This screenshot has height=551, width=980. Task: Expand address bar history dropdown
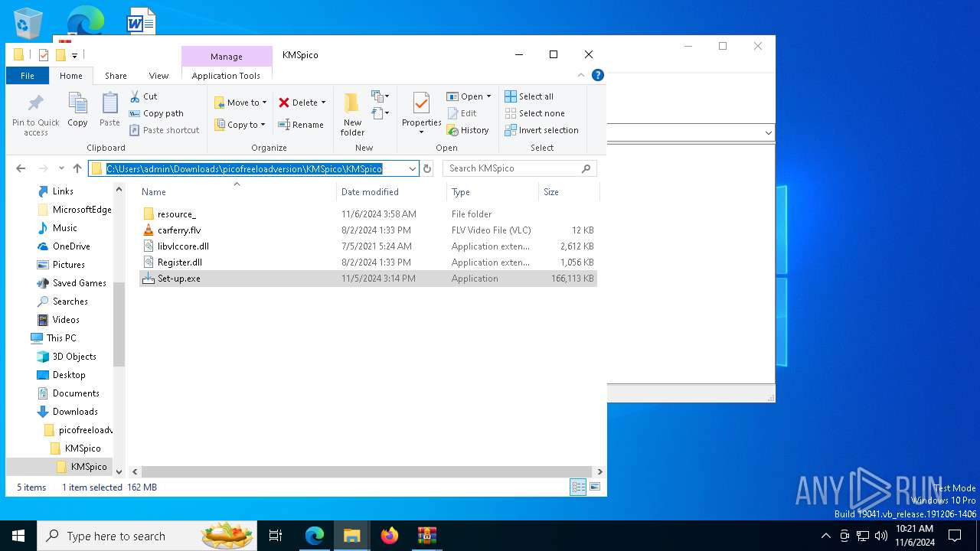[x=412, y=168]
